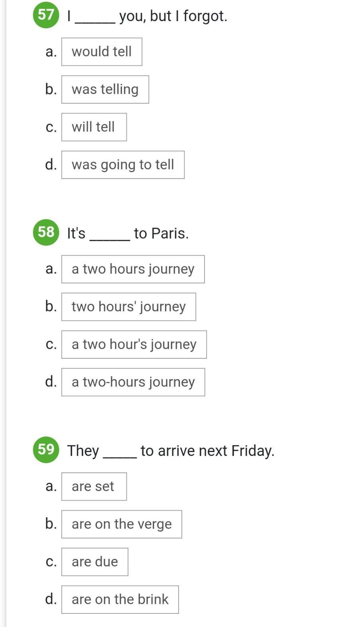Click the green 59 question badge
The image size is (364, 627).
[x=46, y=450]
